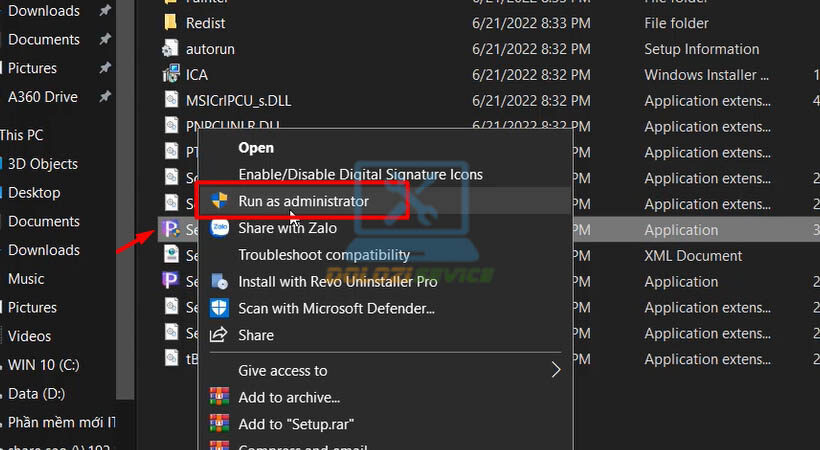Screen dimensions: 820x450
Task: Select the autorun file name
Action: pos(210,49)
